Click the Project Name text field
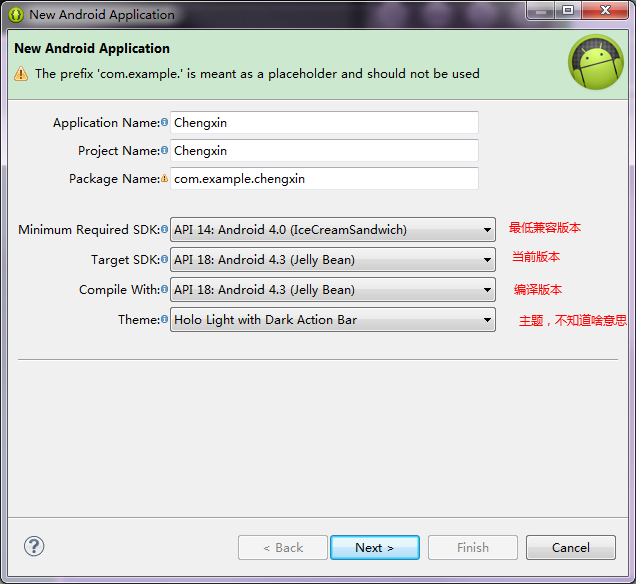 [324, 150]
